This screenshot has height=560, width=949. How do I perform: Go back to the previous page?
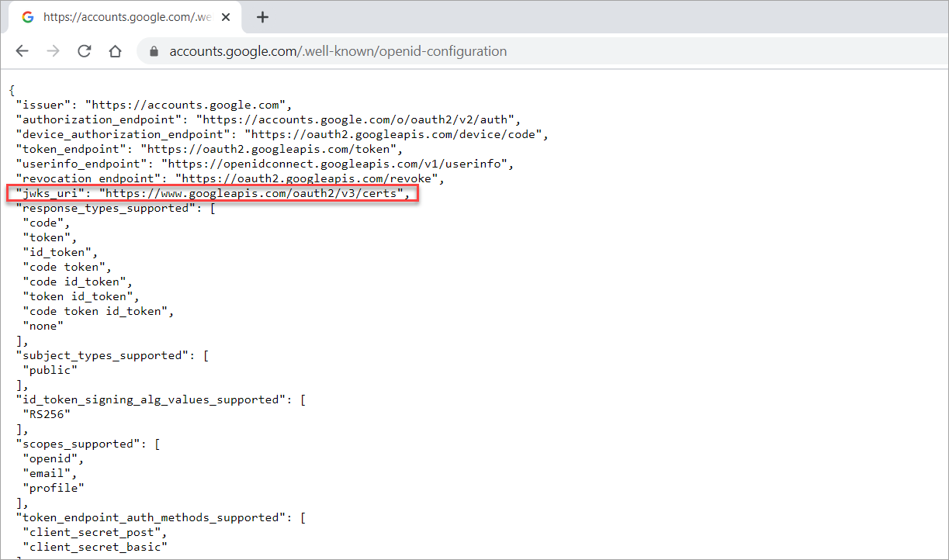(23, 51)
